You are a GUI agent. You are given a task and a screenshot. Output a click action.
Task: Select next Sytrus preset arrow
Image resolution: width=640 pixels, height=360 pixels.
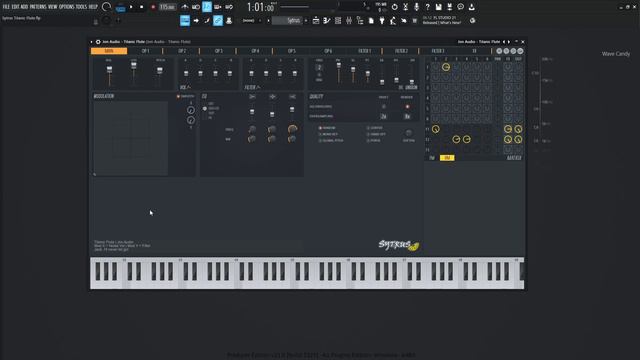pyautogui.click(x=509, y=42)
